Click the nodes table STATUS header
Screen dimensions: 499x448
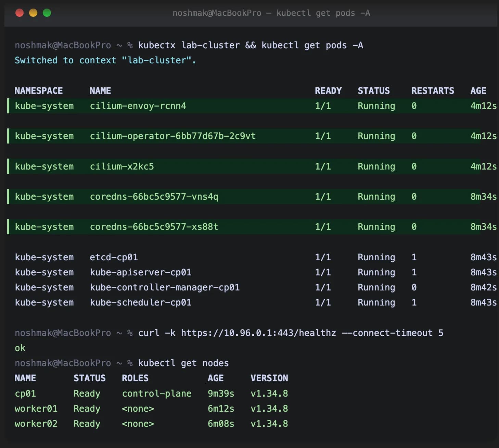(90, 378)
